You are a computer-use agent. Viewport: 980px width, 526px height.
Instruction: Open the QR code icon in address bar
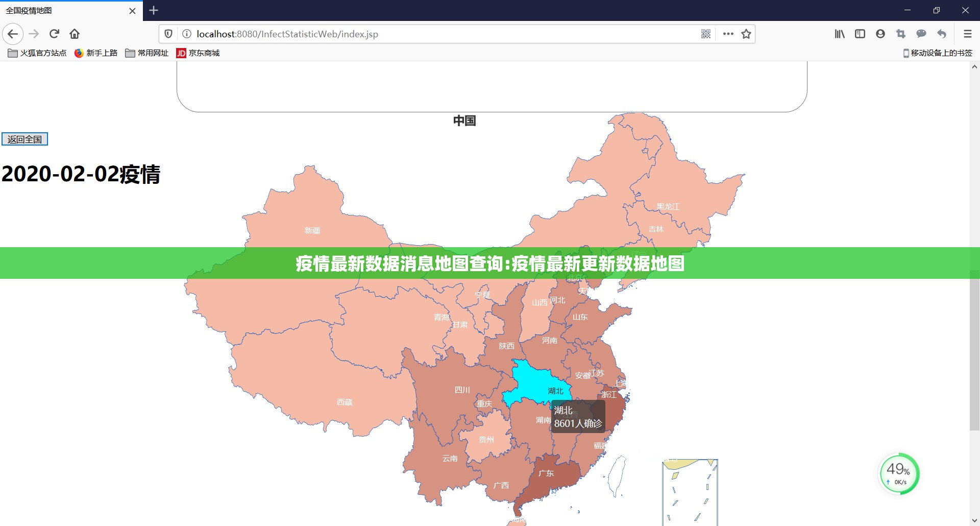pos(706,34)
